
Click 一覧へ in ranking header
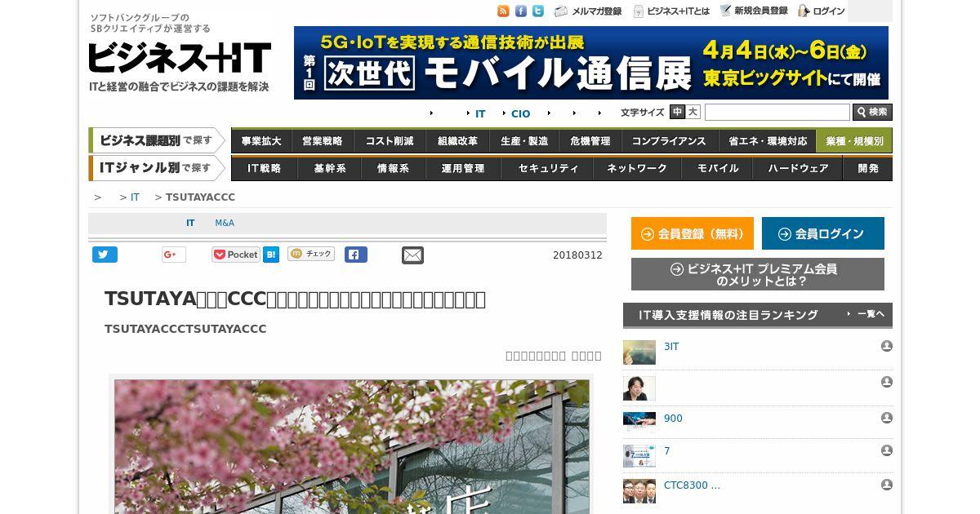[x=866, y=314]
